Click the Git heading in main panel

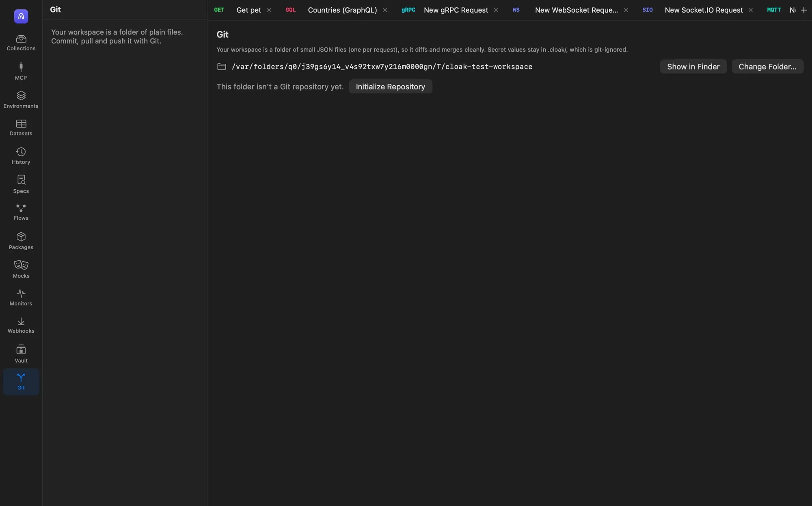pyautogui.click(x=222, y=35)
